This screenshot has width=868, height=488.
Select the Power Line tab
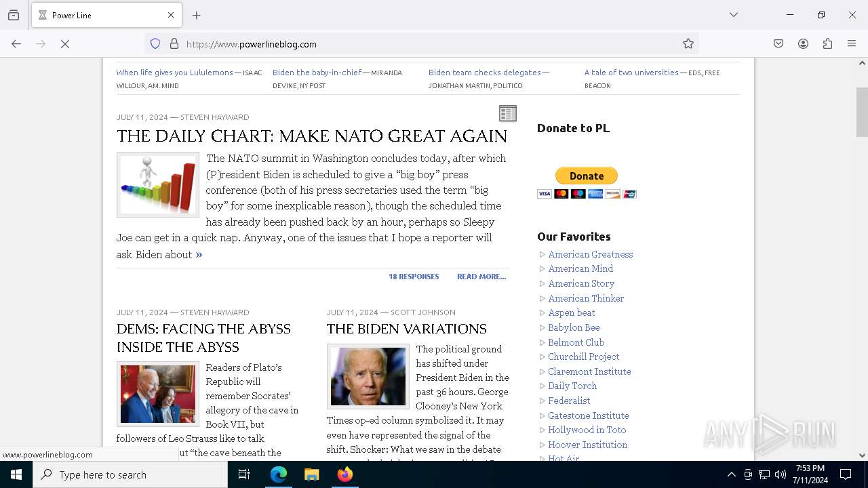point(106,15)
